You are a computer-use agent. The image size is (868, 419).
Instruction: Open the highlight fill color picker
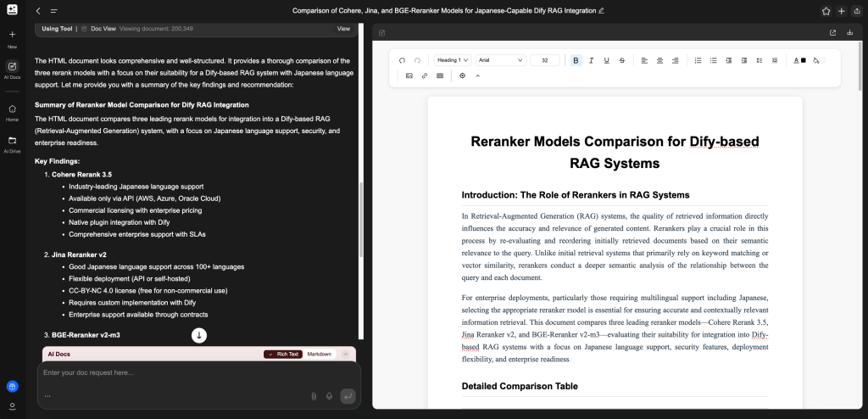818,60
